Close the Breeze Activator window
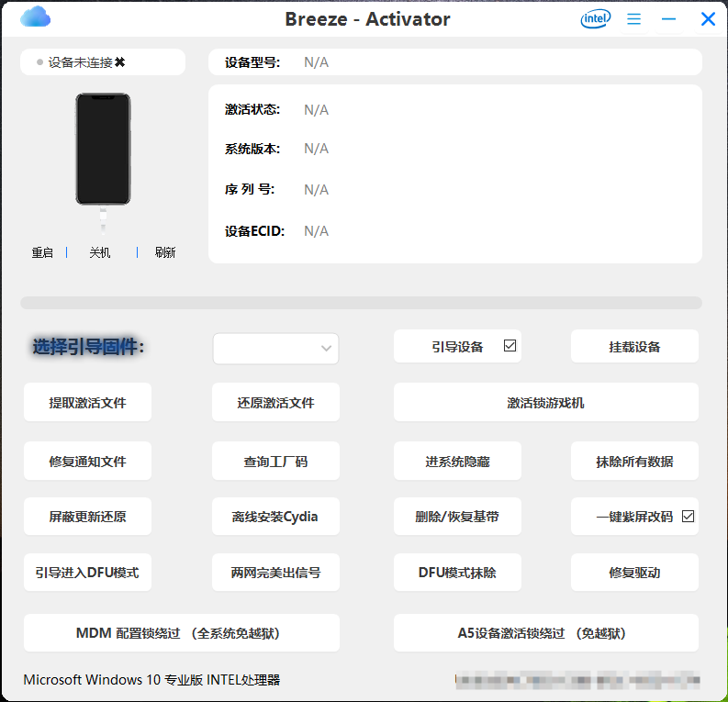 click(x=708, y=19)
